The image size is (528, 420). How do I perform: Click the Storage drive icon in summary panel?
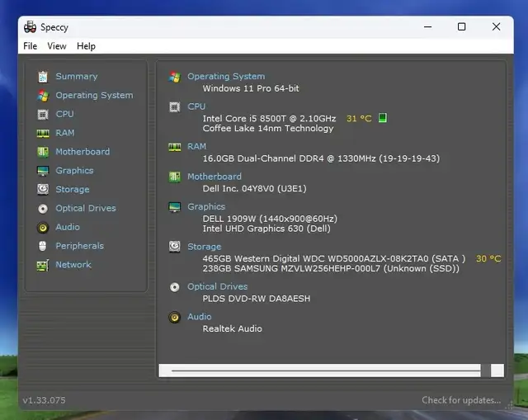pyautogui.click(x=174, y=247)
